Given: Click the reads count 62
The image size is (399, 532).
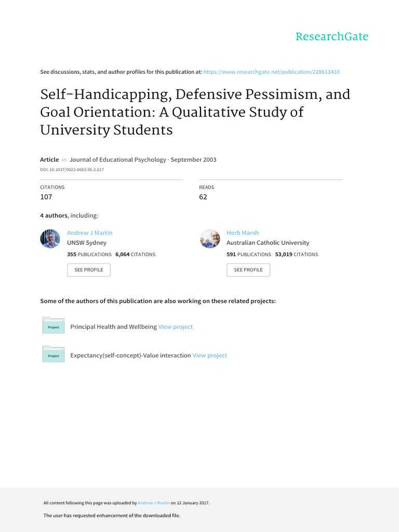Looking at the screenshot, I should [203, 197].
